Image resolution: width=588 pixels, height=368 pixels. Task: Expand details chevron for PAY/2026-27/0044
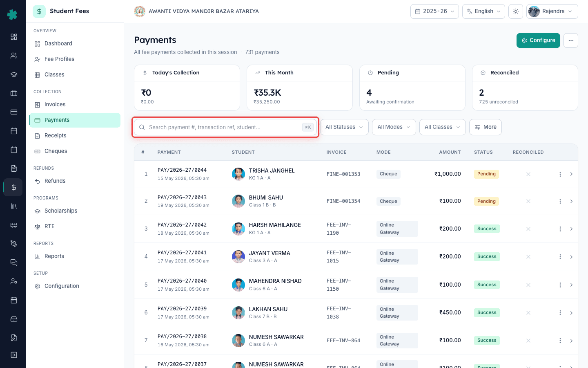click(x=571, y=174)
